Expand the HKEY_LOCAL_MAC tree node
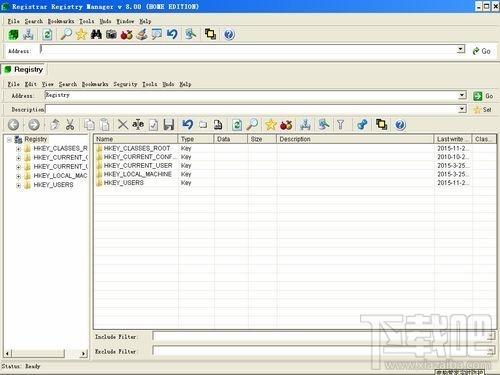Screen dimensions: 500x375 point(18,176)
